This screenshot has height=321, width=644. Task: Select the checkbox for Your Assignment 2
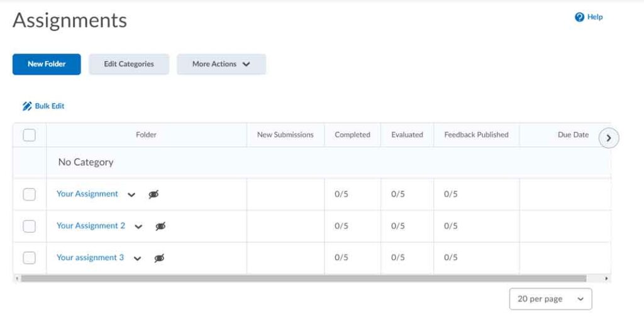tap(30, 226)
